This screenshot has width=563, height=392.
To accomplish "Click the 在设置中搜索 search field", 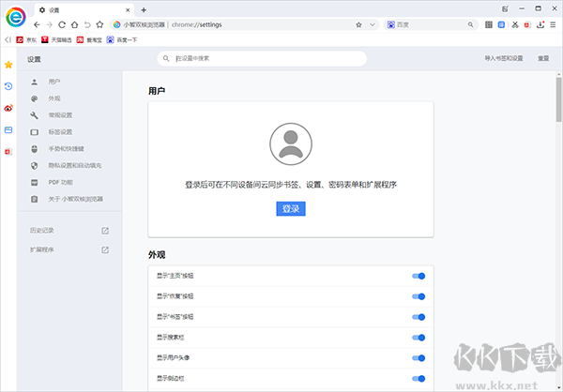I will [263, 59].
